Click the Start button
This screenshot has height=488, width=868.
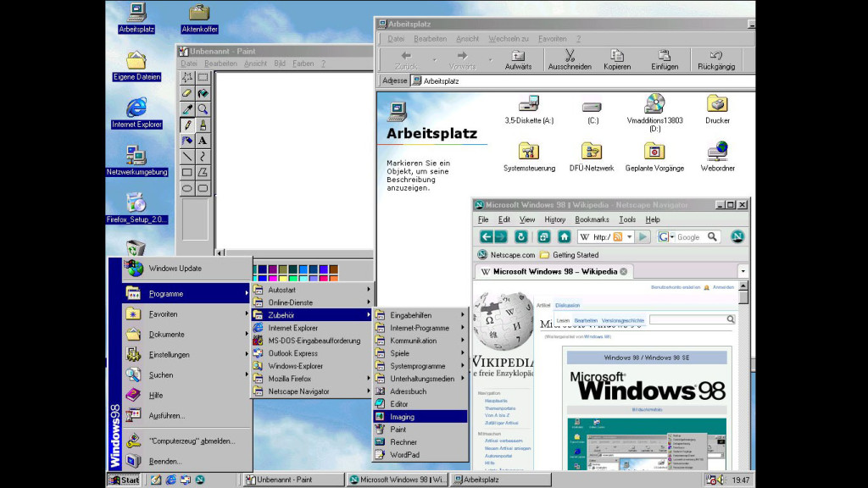pos(124,480)
